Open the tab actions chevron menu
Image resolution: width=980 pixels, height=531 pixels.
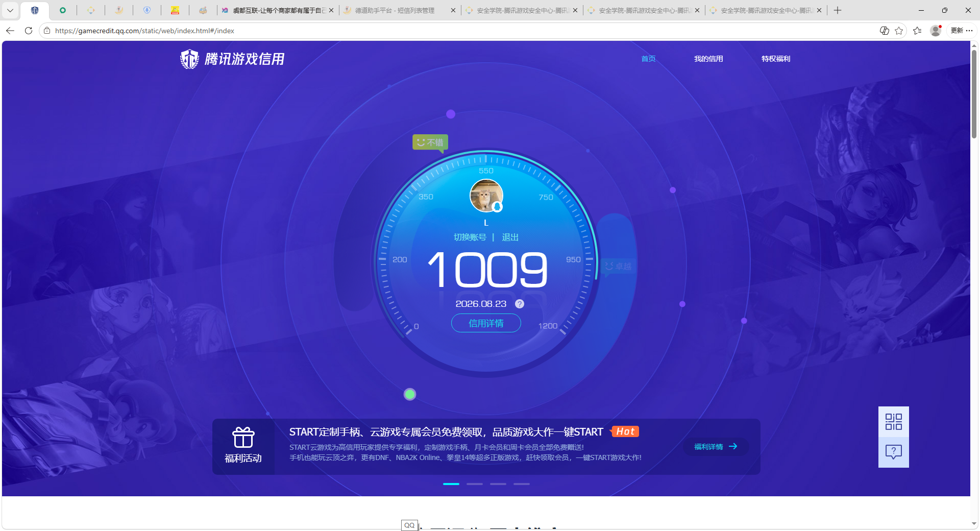click(10, 10)
